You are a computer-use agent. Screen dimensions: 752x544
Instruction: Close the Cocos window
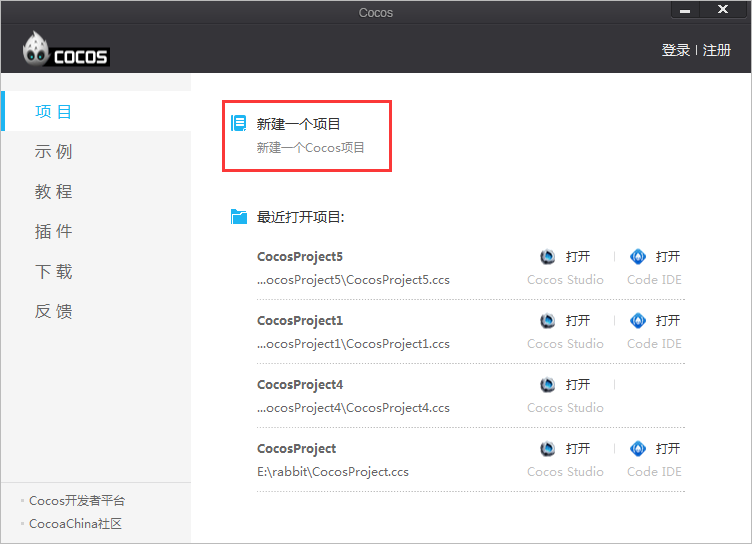(723, 10)
